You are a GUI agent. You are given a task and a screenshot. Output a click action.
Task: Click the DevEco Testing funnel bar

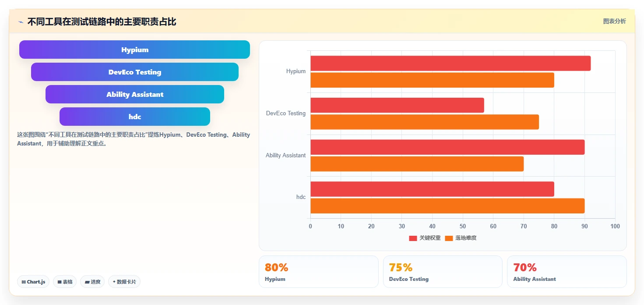click(135, 72)
